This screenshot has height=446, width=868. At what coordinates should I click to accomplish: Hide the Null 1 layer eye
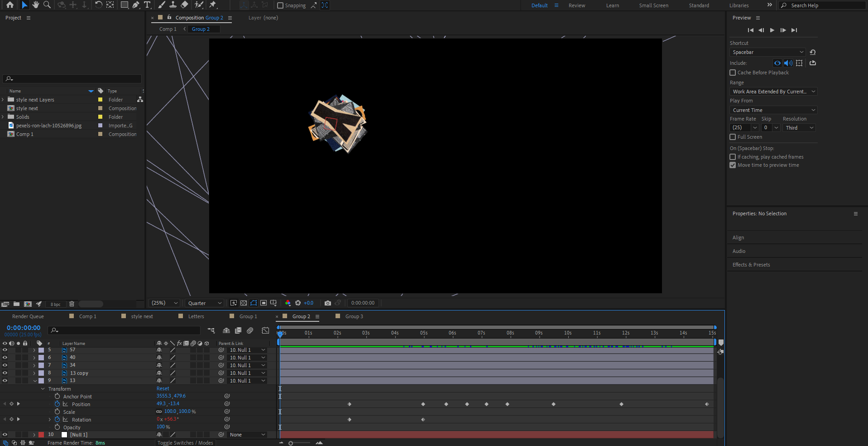[x=5, y=435]
